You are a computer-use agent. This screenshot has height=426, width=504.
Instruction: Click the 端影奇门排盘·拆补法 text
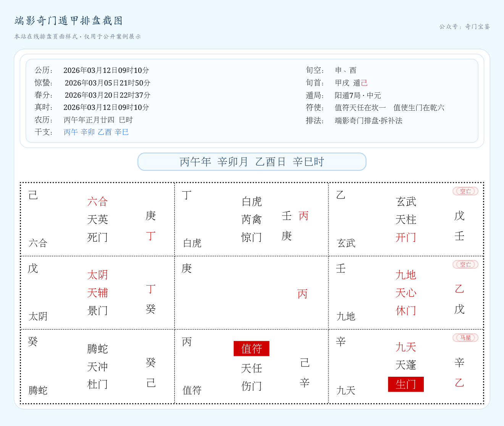[x=368, y=121]
